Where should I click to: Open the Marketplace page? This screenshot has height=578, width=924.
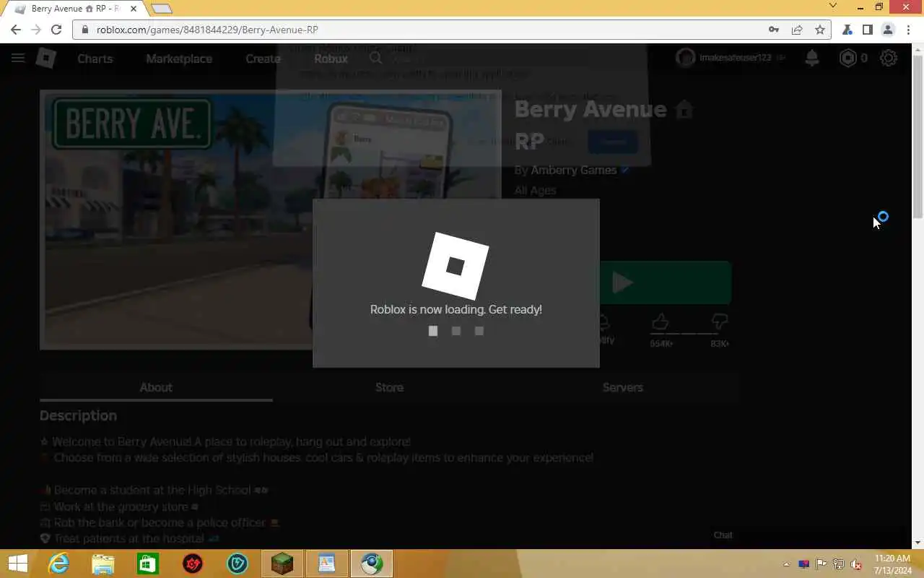click(x=179, y=59)
